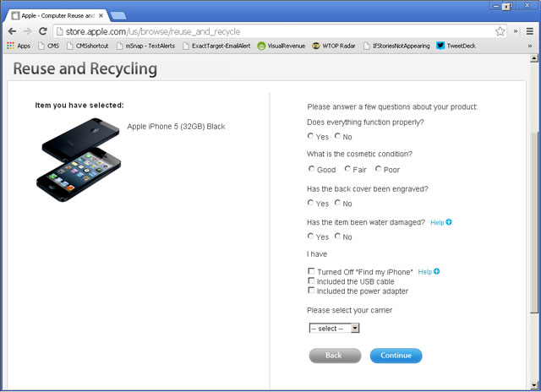541x392 pixels.
Task: Show hidden bookmarks via bookmarks bar chevron
Action: pyautogui.click(x=530, y=46)
